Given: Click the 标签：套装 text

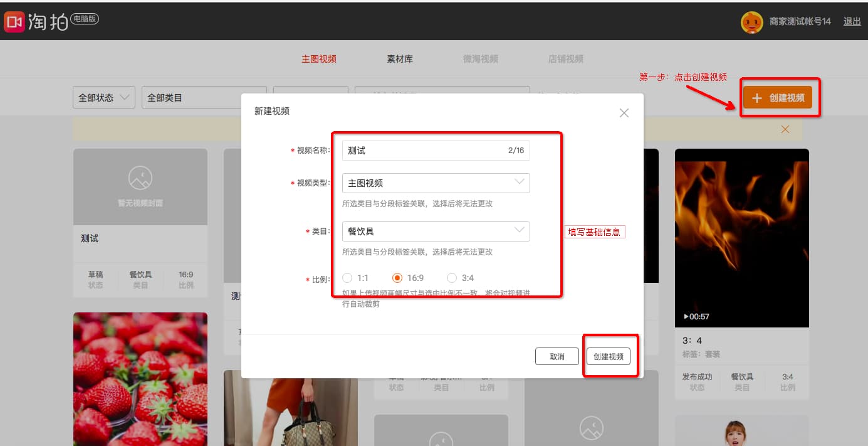Looking at the screenshot, I should coord(701,354).
